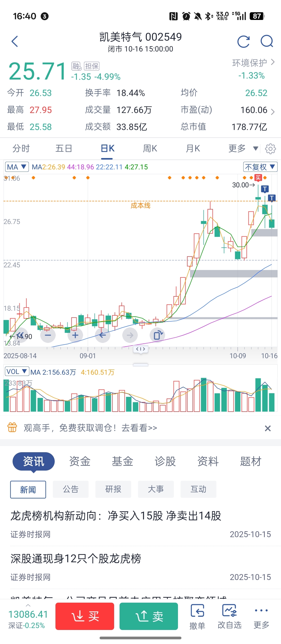Screen dimensions: 281x644
Task: Refresh the stock quote
Action: [243, 42]
